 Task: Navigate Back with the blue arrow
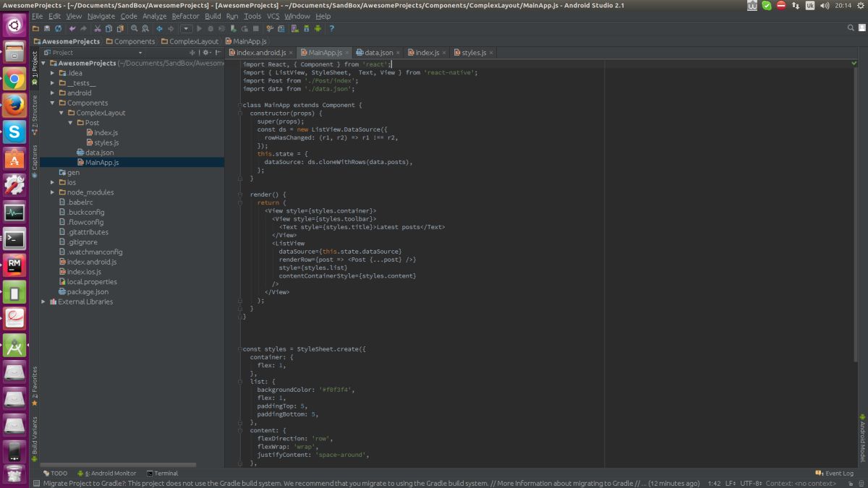point(159,29)
